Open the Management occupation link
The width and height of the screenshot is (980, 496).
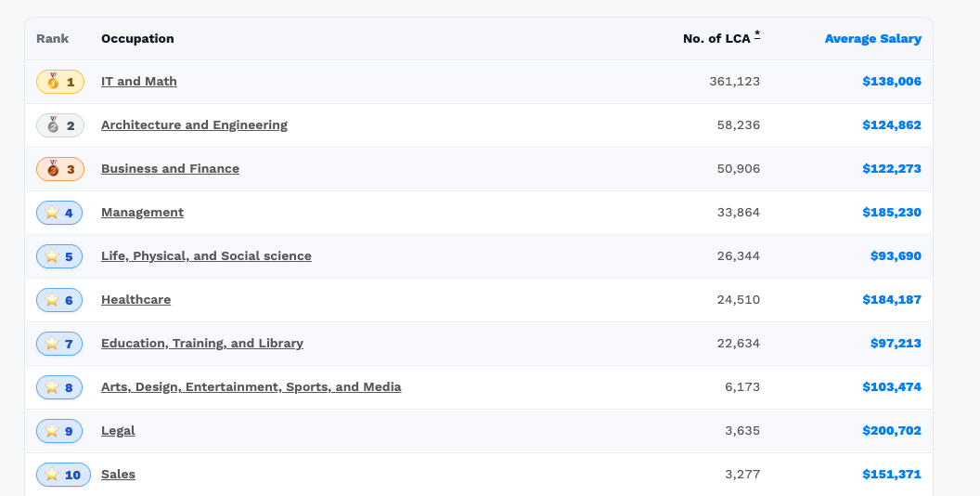click(142, 213)
